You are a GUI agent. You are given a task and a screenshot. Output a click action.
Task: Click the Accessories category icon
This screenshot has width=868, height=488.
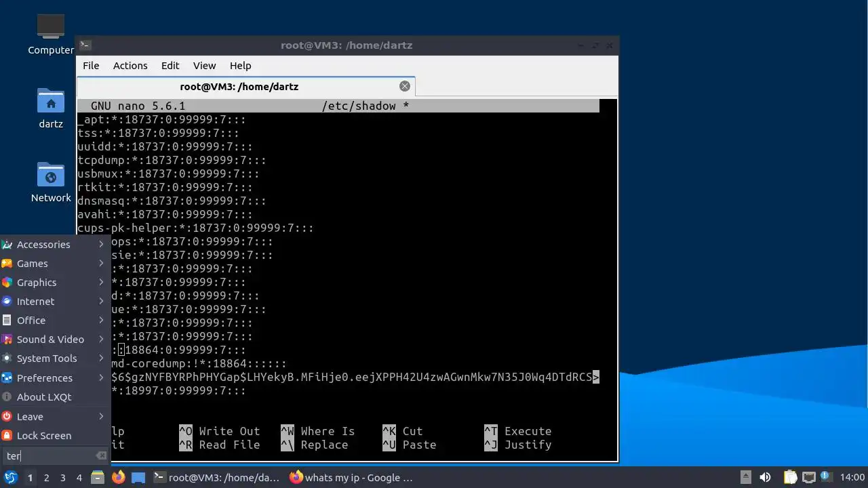(x=7, y=245)
